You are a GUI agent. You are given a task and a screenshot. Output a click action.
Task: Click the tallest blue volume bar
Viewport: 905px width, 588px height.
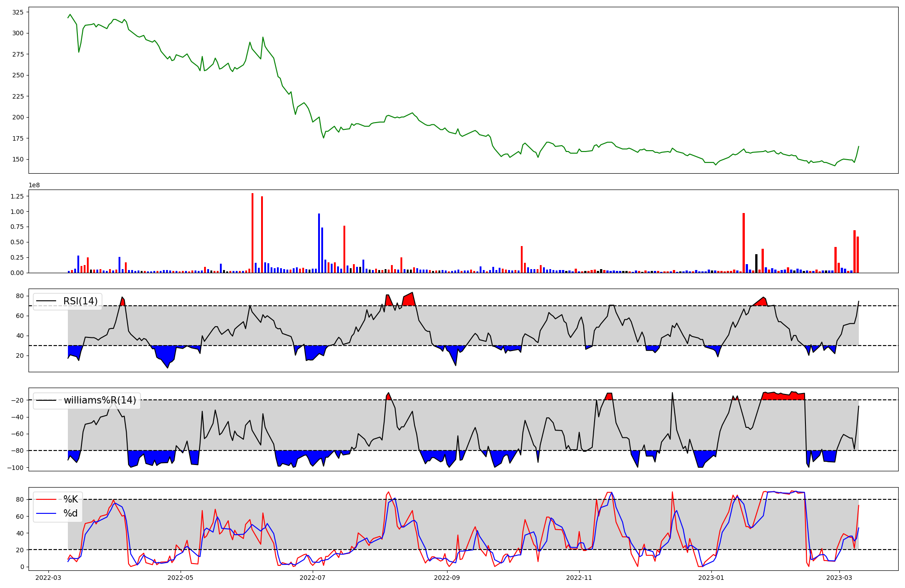click(319, 243)
